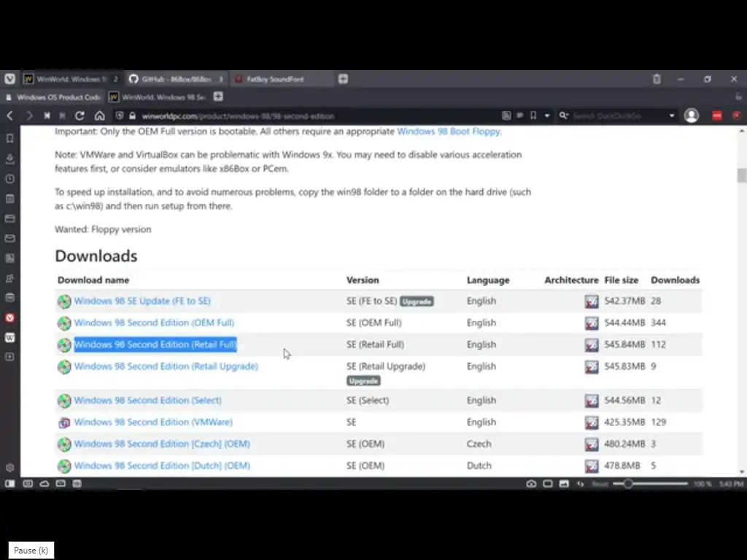The width and height of the screenshot is (747, 560).
Task: Open Windows 98 Second Edition (Select)
Action: (x=147, y=400)
